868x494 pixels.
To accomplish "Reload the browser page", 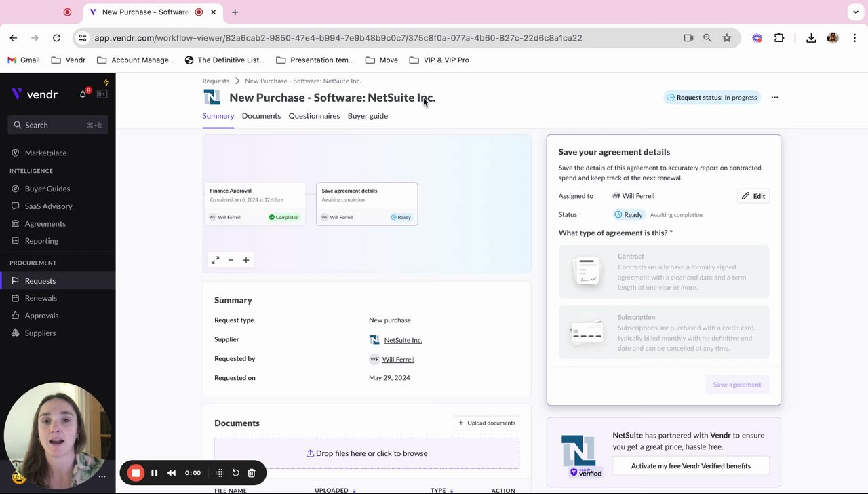I will click(57, 38).
